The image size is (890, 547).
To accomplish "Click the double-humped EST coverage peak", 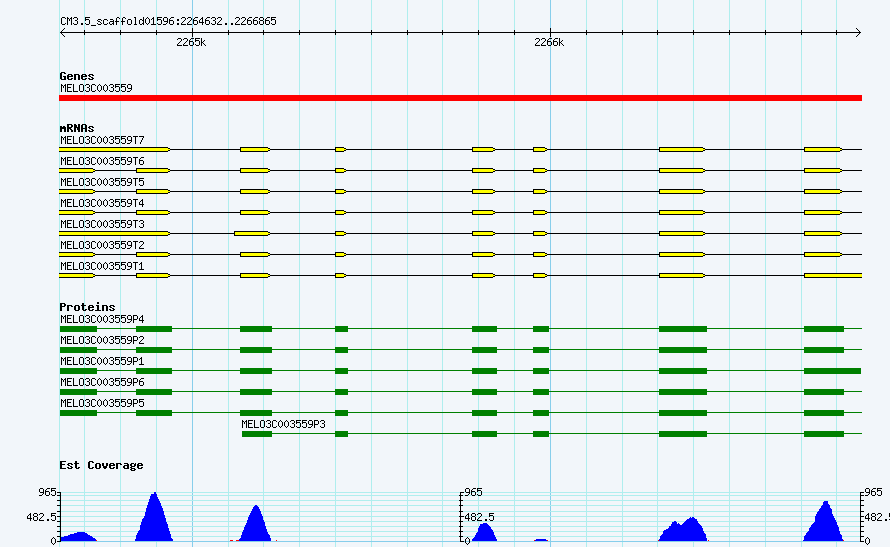I will (x=683, y=530).
